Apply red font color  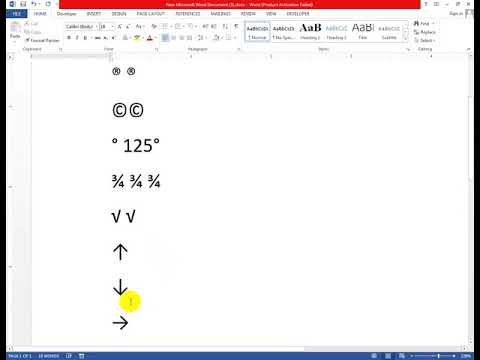tap(149, 38)
